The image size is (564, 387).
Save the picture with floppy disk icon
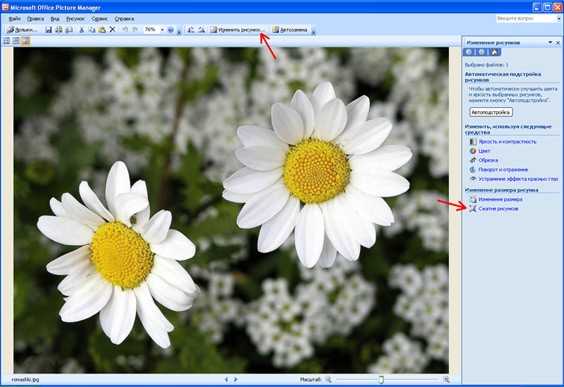click(49, 30)
